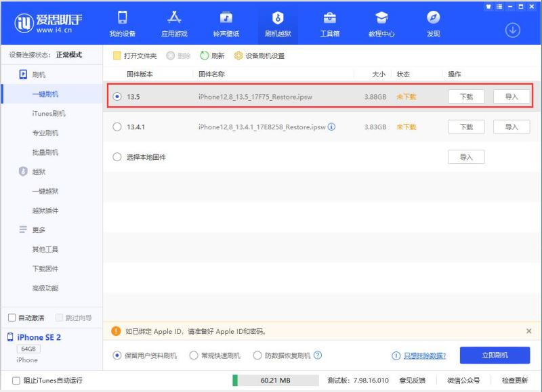The width and height of the screenshot is (542, 392).
Task: Click the iPhone SE 2 device name
Action: (x=39, y=337)
